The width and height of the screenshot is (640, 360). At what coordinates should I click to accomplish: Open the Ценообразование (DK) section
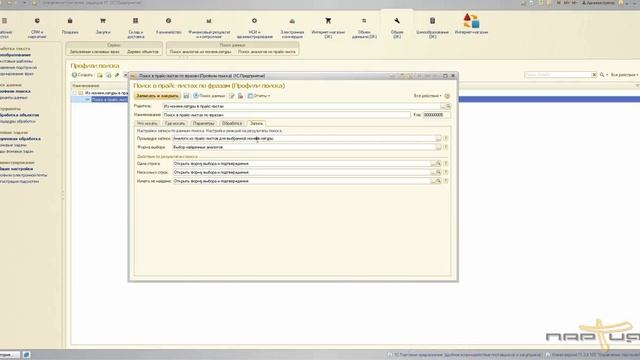(432, 27)
